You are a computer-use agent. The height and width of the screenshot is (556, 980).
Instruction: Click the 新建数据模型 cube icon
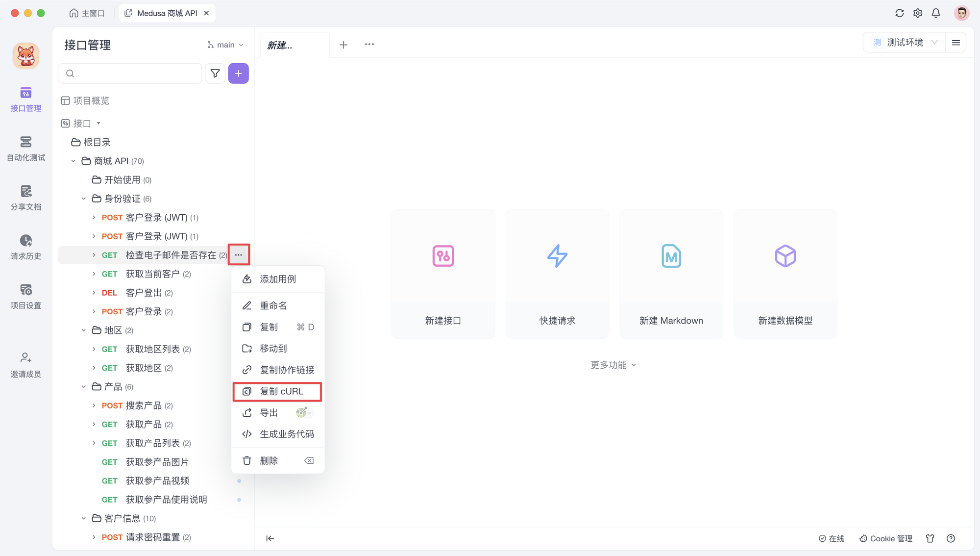[x=785, y=256]
